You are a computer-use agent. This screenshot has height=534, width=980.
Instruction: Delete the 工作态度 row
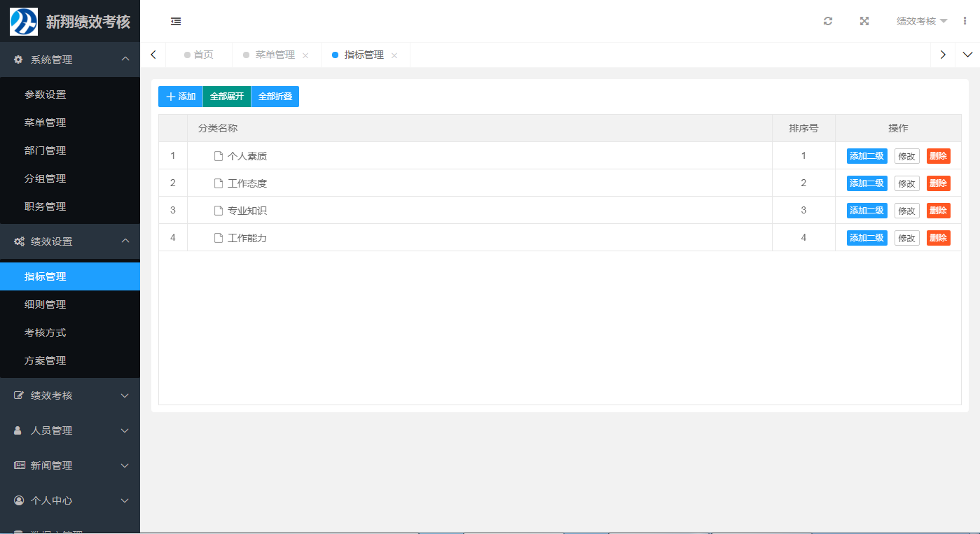(x=938, y=183)
